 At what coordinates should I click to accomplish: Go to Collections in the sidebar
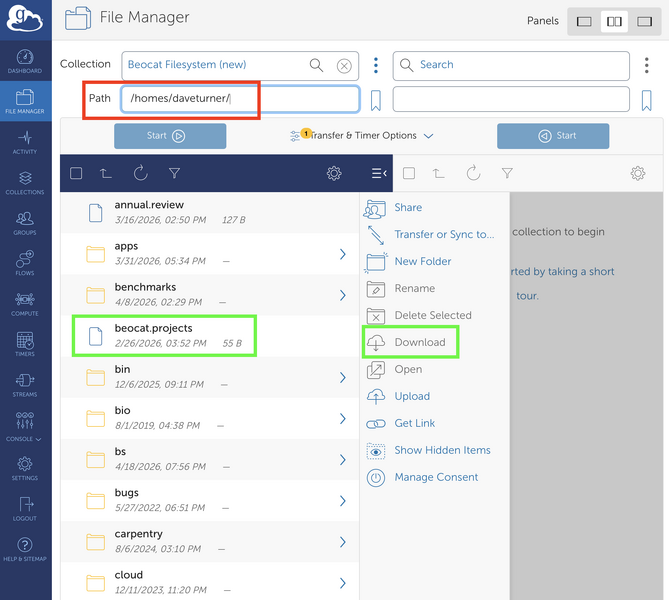[x=25, y=182]
